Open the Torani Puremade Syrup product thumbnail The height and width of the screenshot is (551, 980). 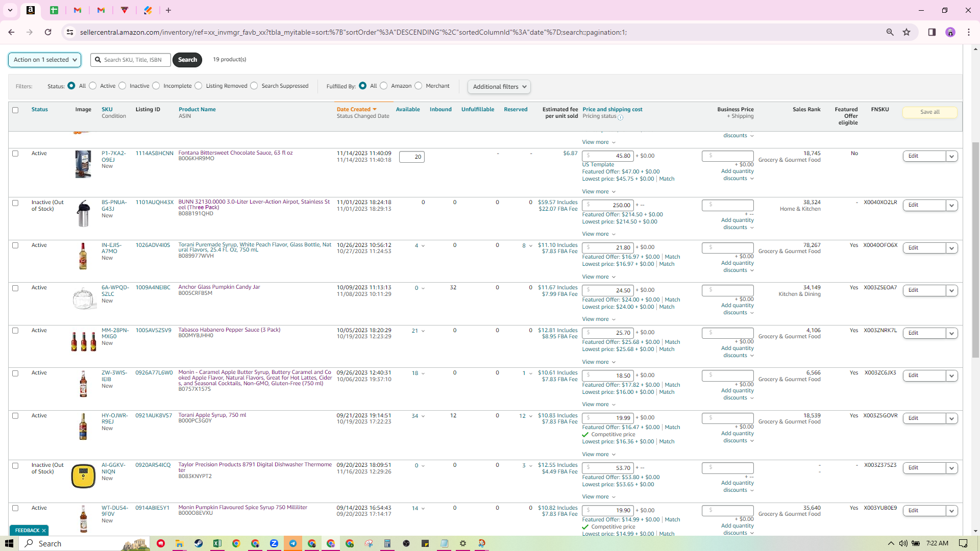click(x=83, y=256)
